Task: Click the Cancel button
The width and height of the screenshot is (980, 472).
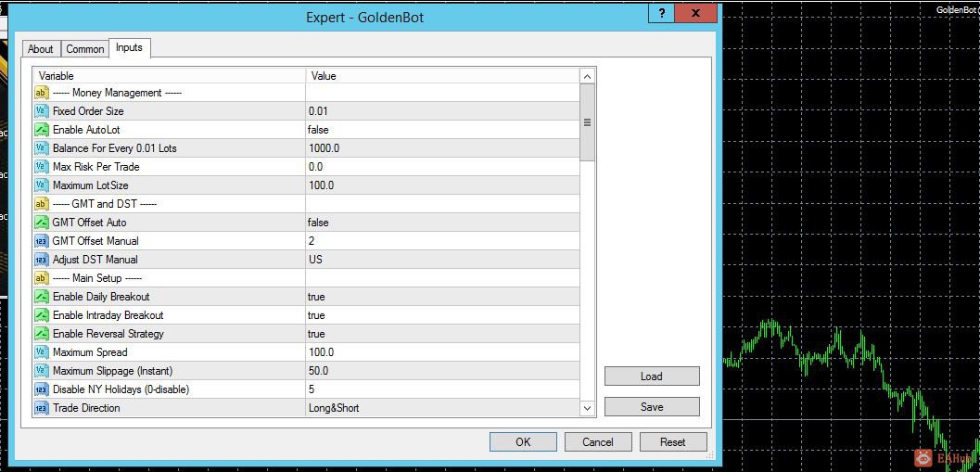Action: coord(598,442)
